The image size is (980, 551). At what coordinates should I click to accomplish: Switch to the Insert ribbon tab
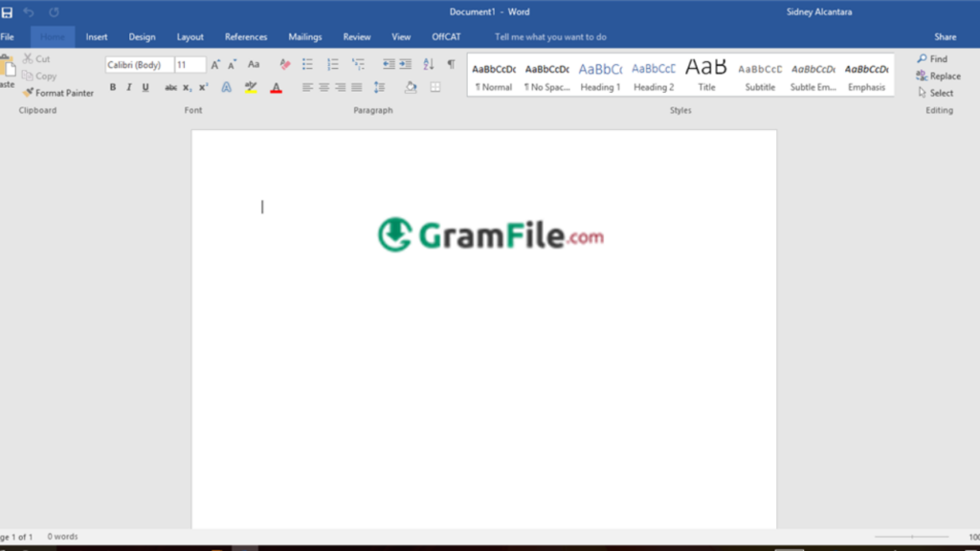pyautogui.click(x=96, y=36)
